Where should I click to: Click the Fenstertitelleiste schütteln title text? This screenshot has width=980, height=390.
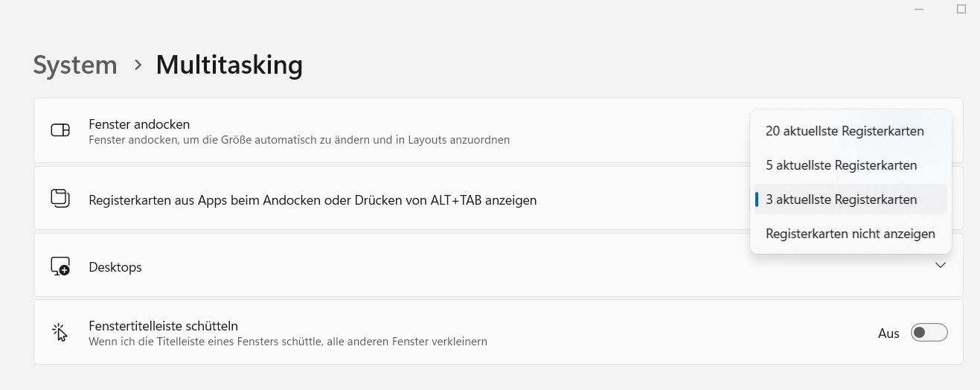pos(163,326)
